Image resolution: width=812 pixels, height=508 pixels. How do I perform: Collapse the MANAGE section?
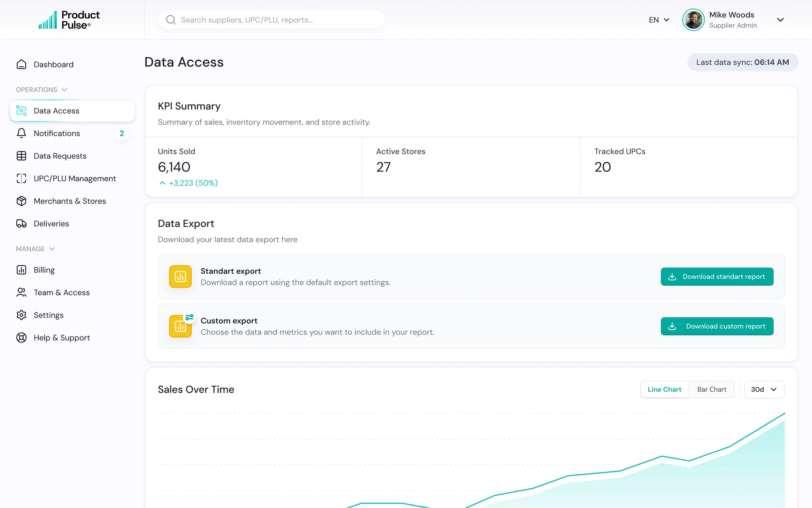pyautogui.click(x=35, y=249)
